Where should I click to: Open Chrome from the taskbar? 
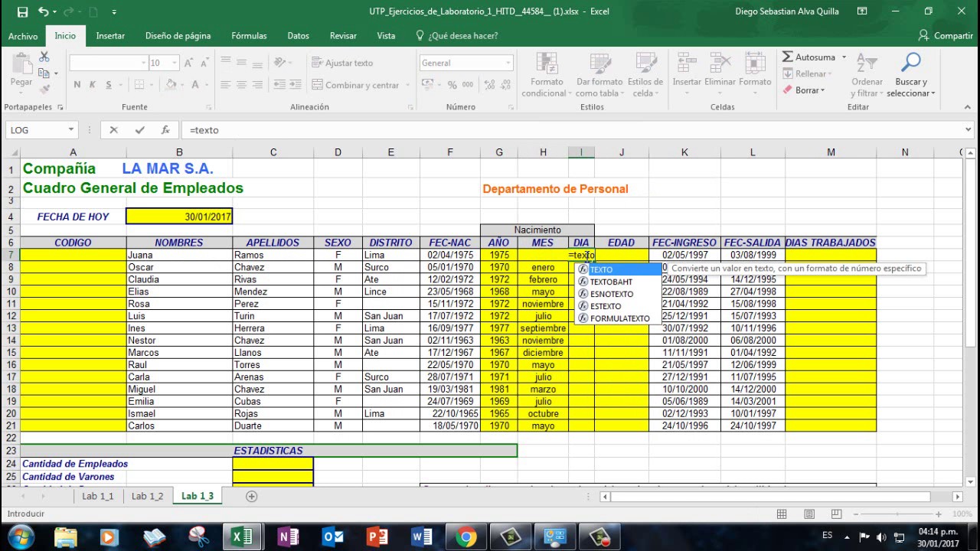click(466, 537)
